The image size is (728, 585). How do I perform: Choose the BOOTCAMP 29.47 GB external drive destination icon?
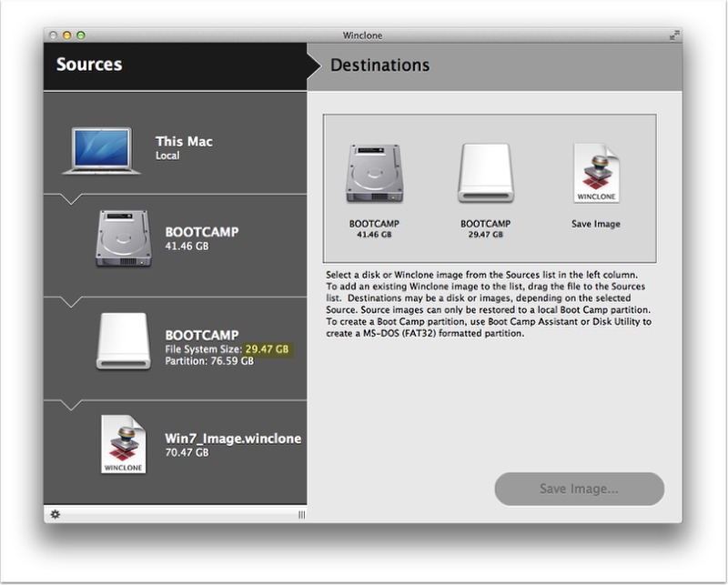point(486,173)
